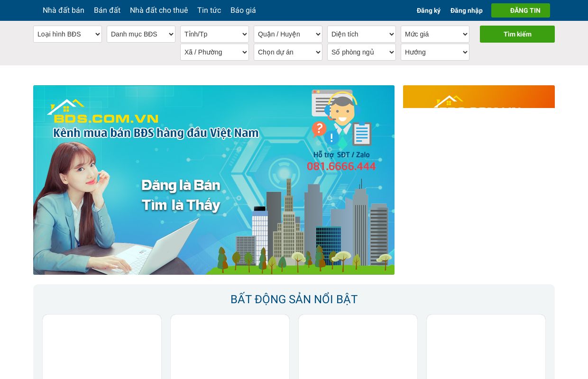Open the Quận / Huyện dropdown
The height and width of the screenshot is (379, 588).
288,34
